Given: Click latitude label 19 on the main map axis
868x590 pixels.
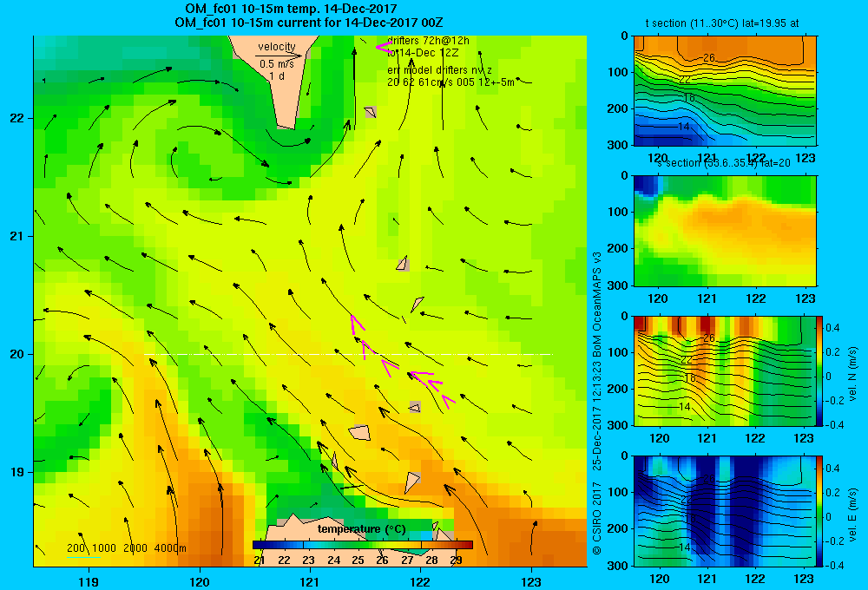Looking at the screenshot, I should pos(16,472).
